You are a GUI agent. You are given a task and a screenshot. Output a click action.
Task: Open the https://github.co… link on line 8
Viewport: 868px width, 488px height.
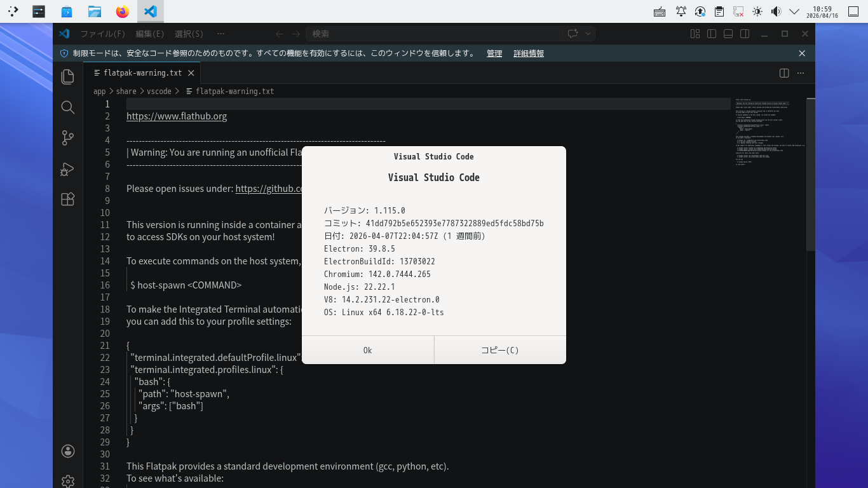click(x=268, y=189)
